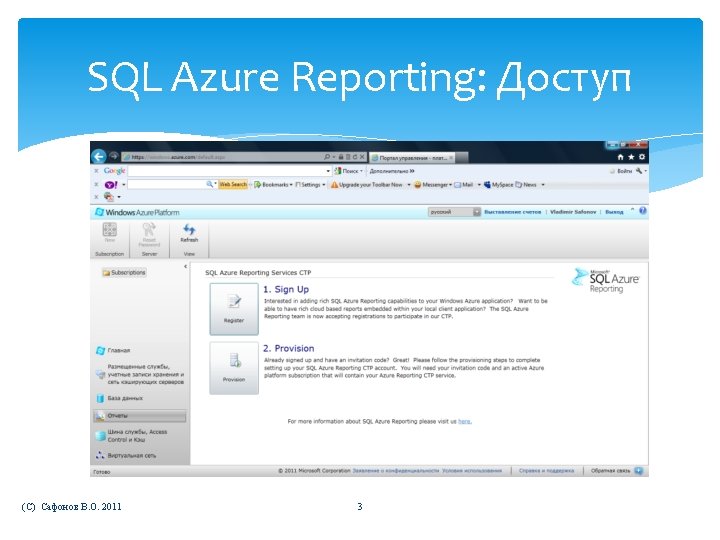
Task: Click the Web Search button
Action: click(x=233, y=184)
